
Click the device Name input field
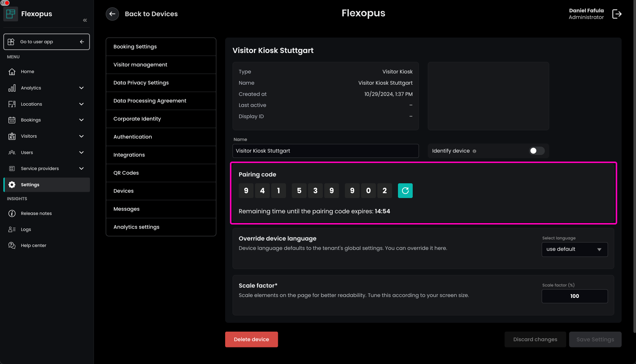325,151
